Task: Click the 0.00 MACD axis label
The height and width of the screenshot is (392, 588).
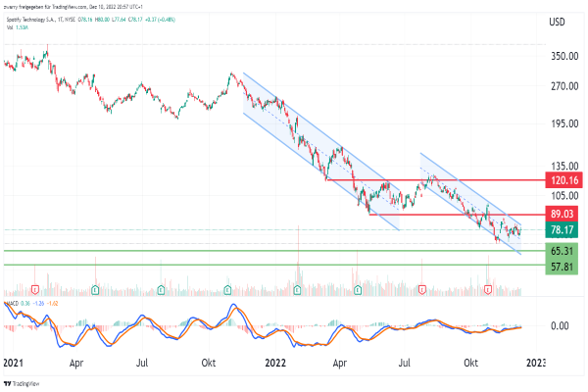Action: 560,325
